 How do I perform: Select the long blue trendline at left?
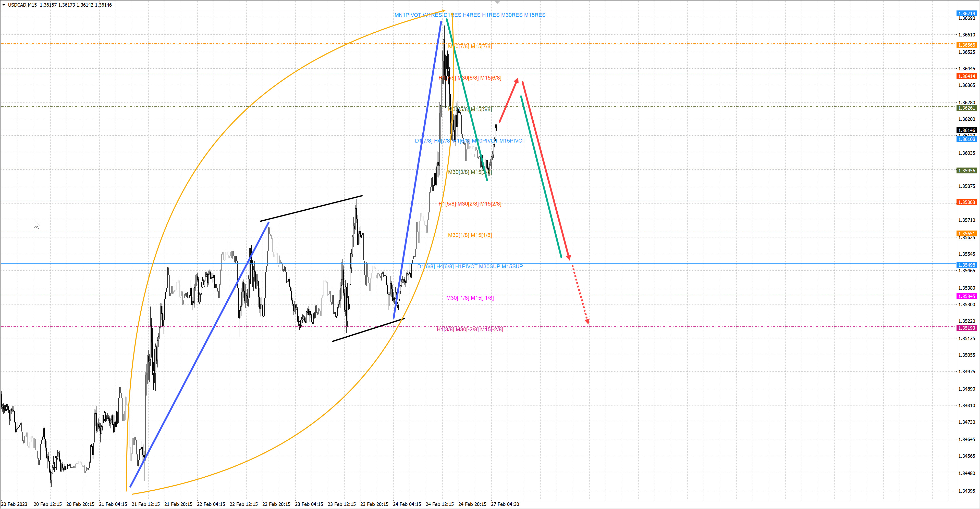(x=199, y=354)
